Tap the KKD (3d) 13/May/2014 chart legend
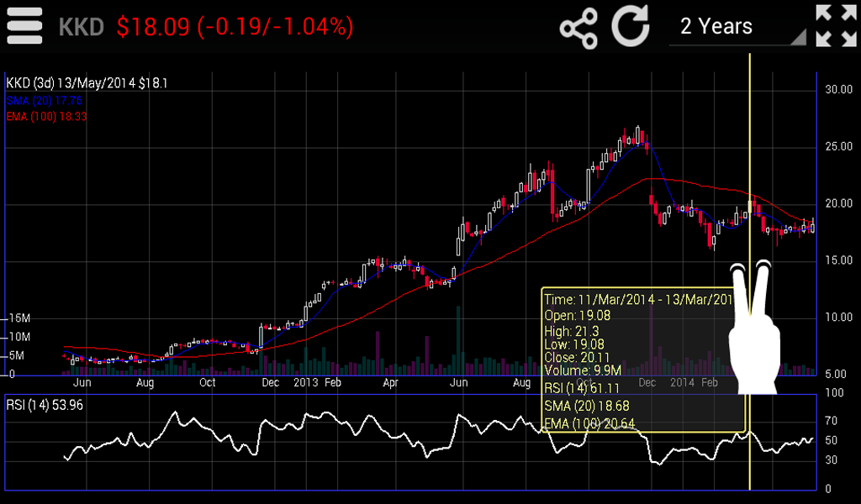This screenshot has width=861, height=504. pos(87,83)
